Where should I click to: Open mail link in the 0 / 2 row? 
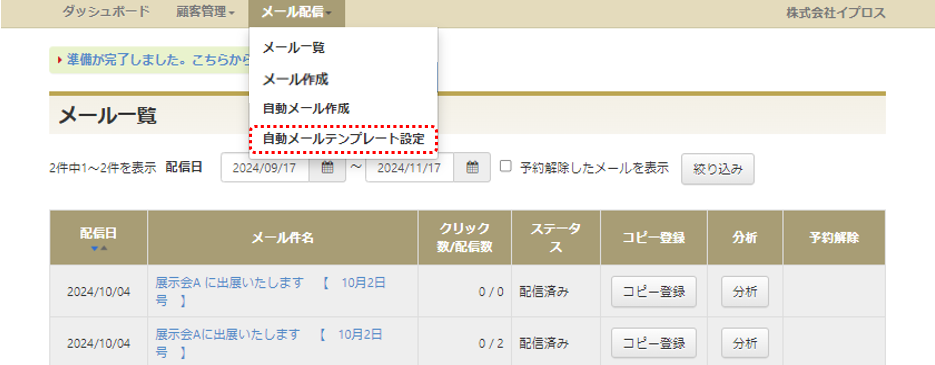[x=268, y=344]
